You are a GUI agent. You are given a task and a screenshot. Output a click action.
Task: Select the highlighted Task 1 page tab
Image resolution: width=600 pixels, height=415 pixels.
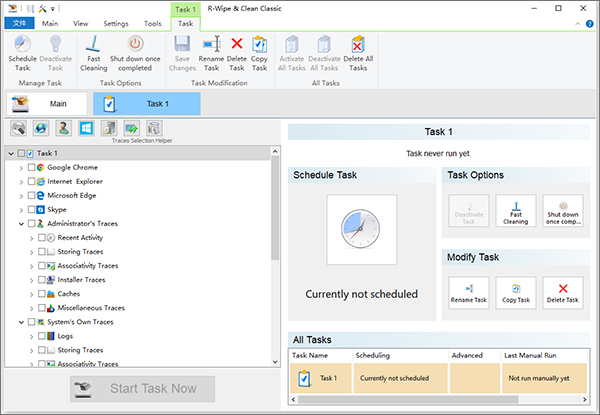[x=147, y=104]
